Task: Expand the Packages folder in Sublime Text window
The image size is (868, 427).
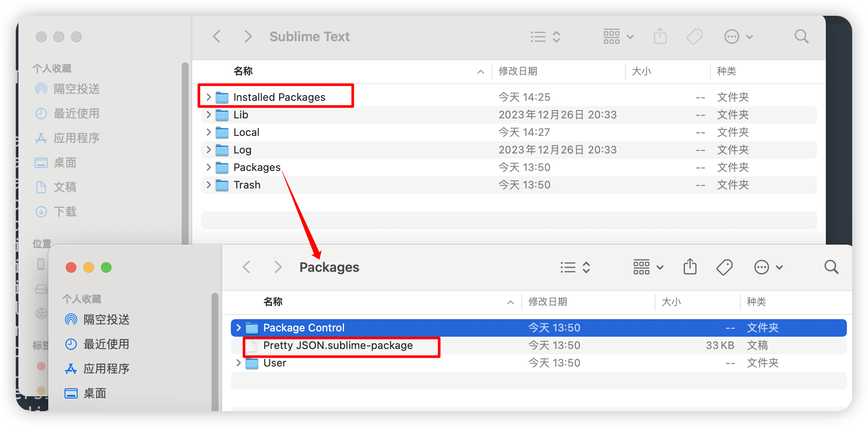Action: pyautogui.click(x=209, y=167)
